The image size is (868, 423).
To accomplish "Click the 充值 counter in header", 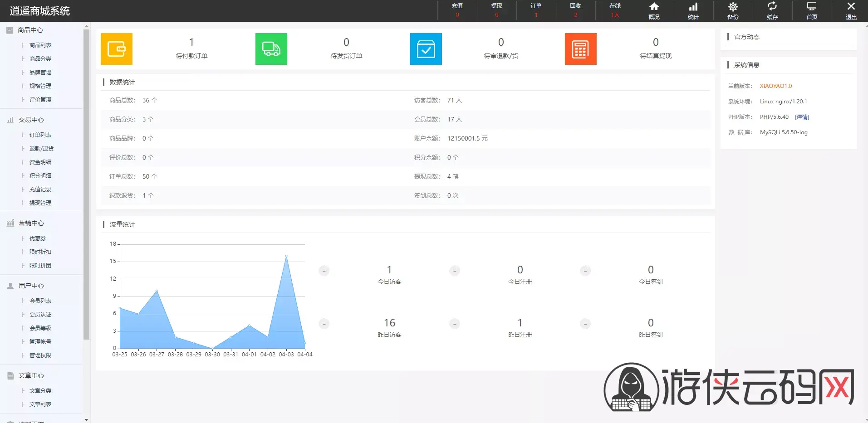I will 457,10.
